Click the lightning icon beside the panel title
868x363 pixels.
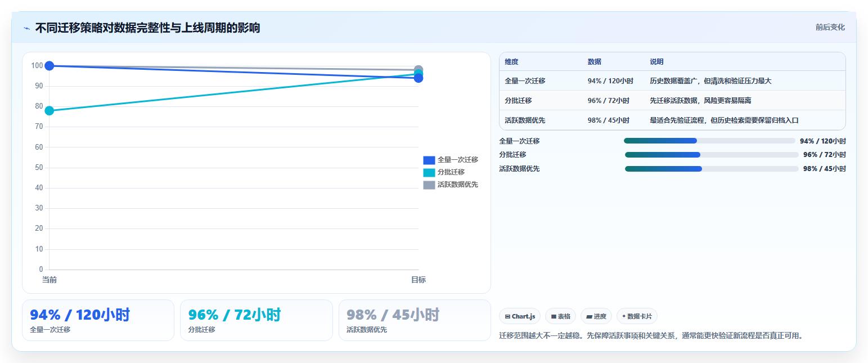26,28
